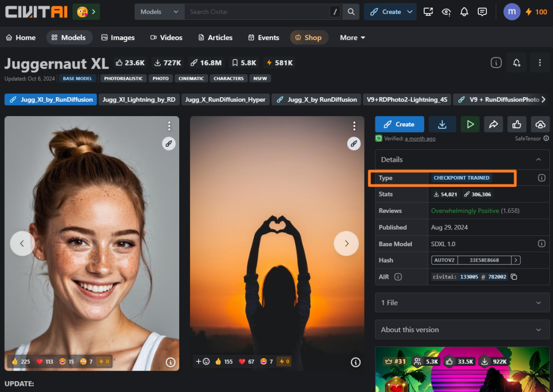Click the magnifier search button

[351, 12]
